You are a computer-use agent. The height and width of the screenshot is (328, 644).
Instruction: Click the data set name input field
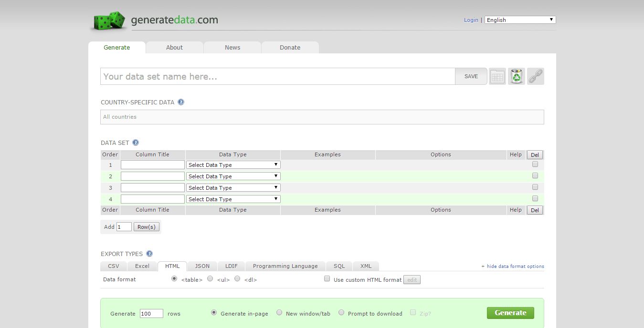277,76
